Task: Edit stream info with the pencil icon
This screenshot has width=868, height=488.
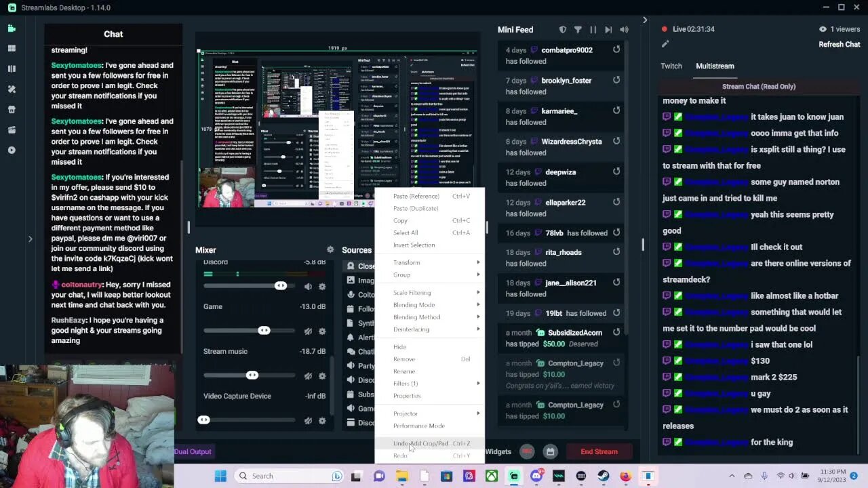Action: tap(665, 44)
